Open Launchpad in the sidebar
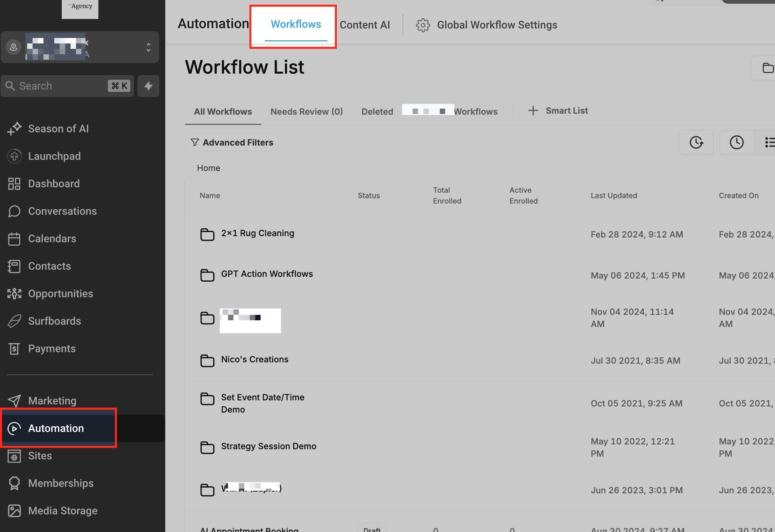 pos(54,156)
